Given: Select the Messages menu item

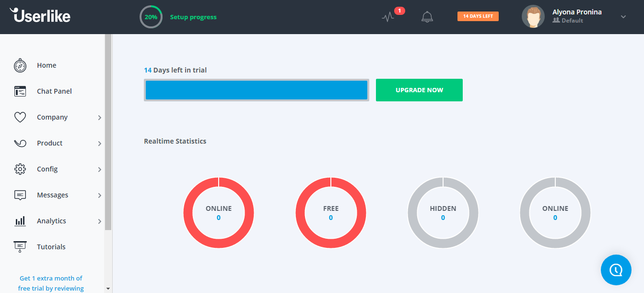Looking at the screenshot, I should pos(53,195).
